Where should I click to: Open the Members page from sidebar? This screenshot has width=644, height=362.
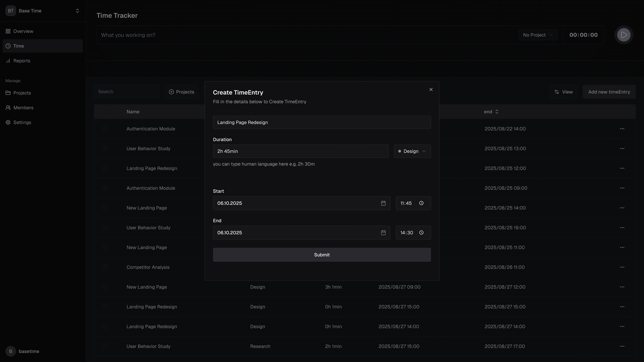23,108
